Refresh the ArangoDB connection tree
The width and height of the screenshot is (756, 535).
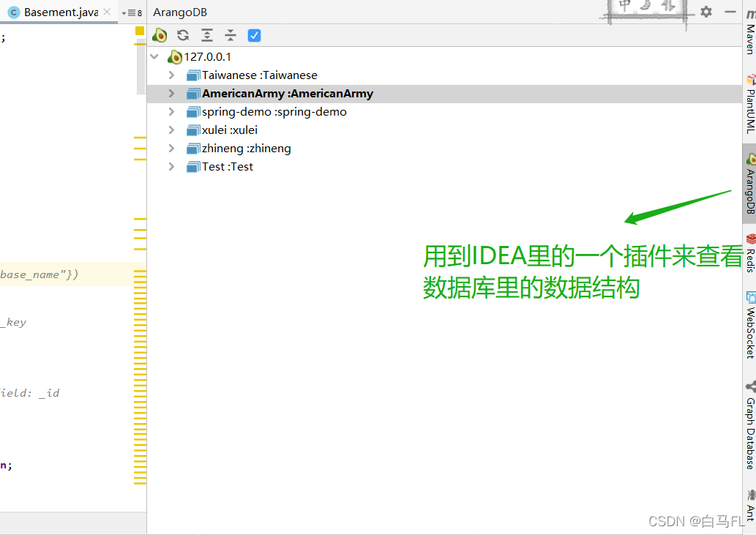coord(183,35)
